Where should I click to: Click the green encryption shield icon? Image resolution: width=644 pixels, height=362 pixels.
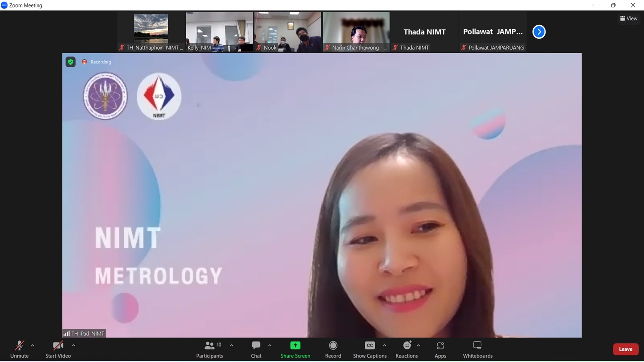(71, 62)
